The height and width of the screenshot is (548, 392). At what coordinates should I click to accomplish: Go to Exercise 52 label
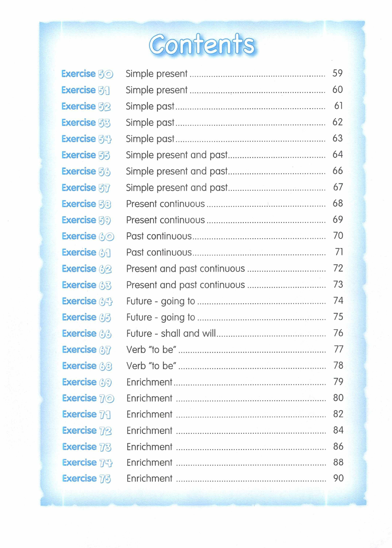click(x=86, y=106)
